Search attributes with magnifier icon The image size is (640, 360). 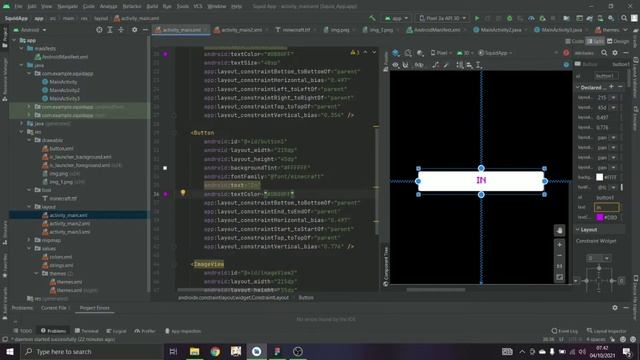(x=604, y=53)
